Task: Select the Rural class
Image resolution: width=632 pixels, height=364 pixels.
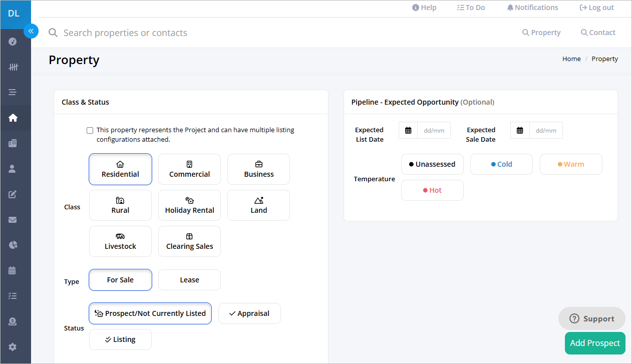Action: [120, 205]
